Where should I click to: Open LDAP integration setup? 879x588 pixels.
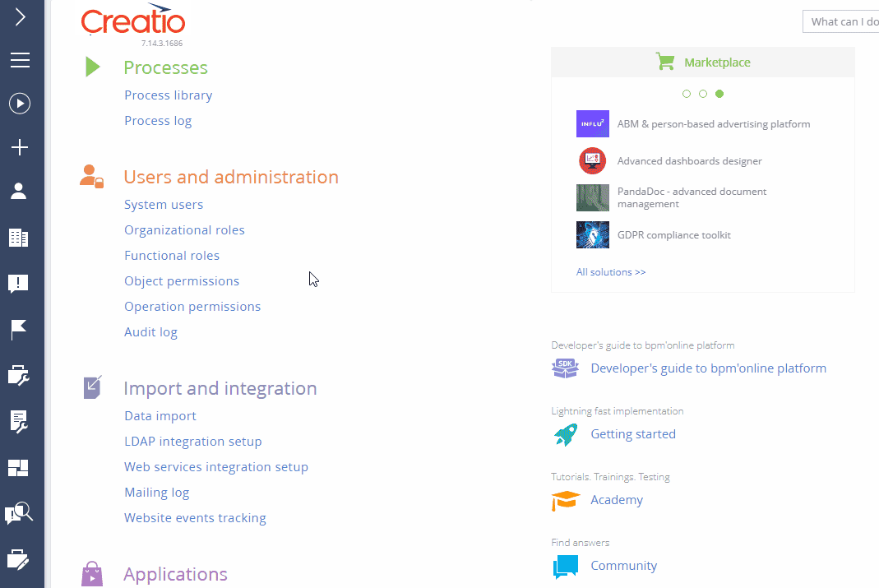pyautogui.click(x=193, y=442)
